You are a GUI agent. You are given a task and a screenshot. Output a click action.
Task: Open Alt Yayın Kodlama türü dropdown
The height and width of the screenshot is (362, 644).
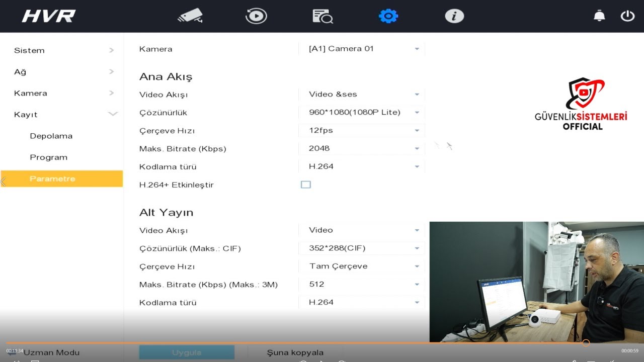click(362, 302)
